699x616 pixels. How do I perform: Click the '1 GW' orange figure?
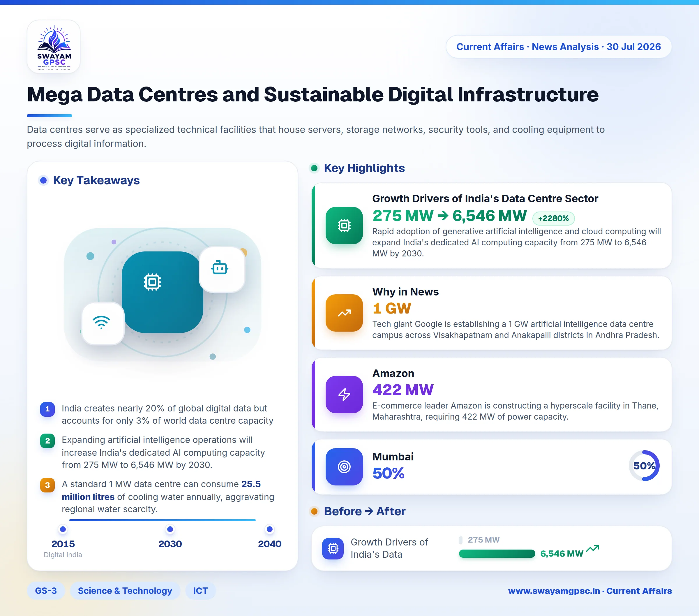pyautogui.click(x=391, y=308)
